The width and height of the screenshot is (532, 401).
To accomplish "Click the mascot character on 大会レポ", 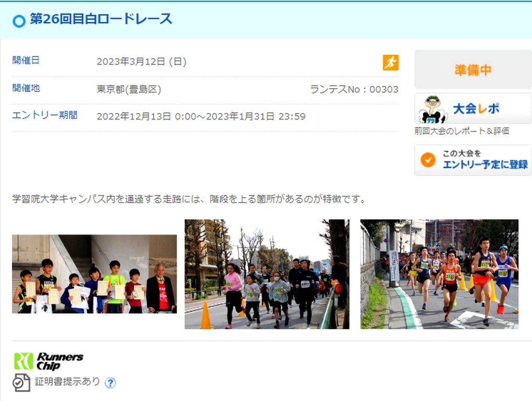I will coord(432,110).
